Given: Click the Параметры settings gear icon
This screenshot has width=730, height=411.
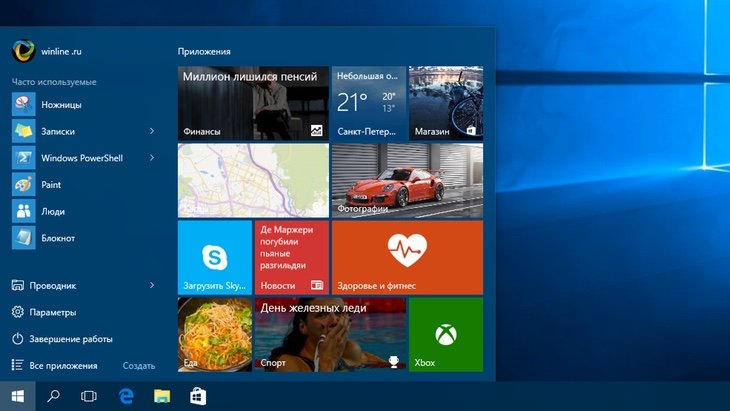Looking at the screenshot, I should coord(18,312).
